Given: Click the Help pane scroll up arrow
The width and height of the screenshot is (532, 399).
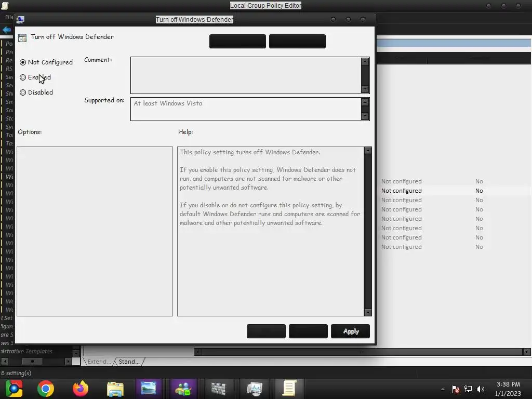Looking at the screenshot, I should pyautogui.click(x=368, y=151).
